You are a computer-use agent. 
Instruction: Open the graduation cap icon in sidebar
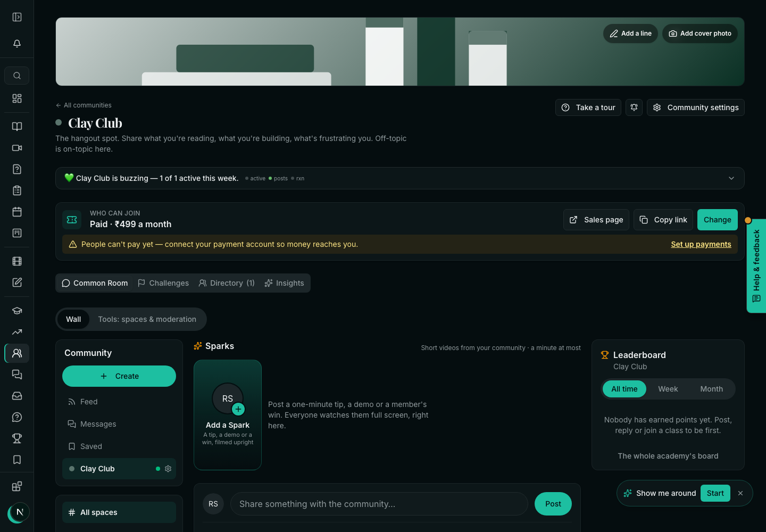17,311
